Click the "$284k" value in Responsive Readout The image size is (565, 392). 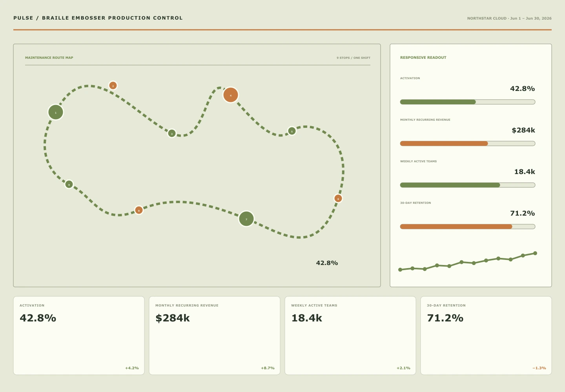523,130
